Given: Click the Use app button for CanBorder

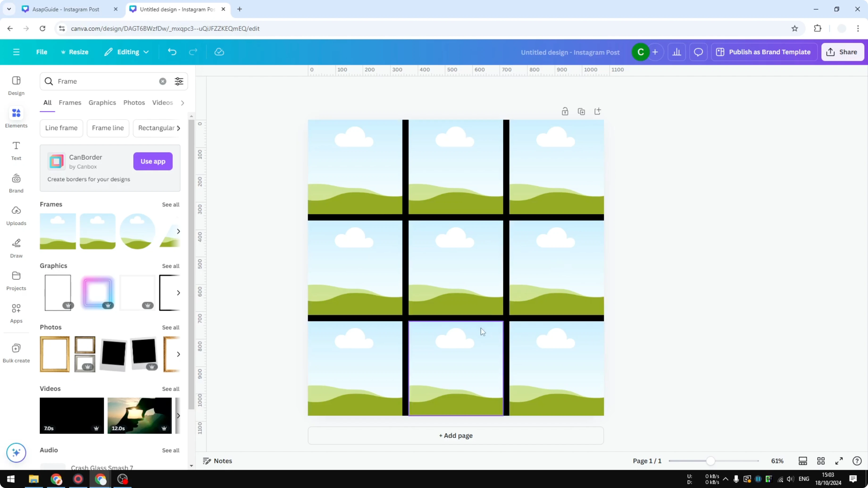Looking at the screenshot, I should point(153,161).
